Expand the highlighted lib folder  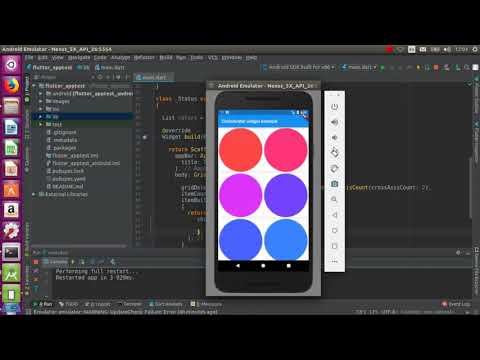40,117
